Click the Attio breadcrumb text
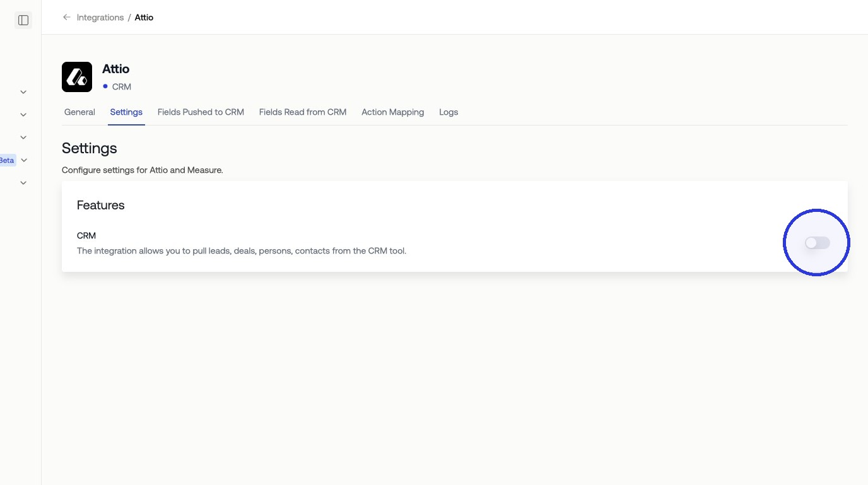This screenshot has height=485, width=868. point(144,18)
